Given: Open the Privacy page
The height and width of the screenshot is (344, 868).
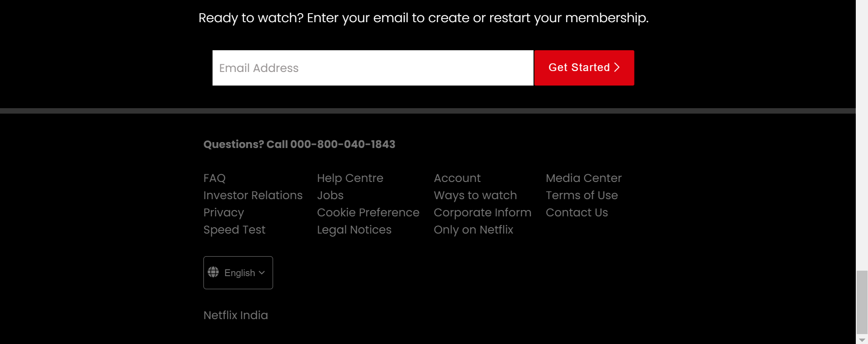Looking at the screenshot, I should point(223,212).
